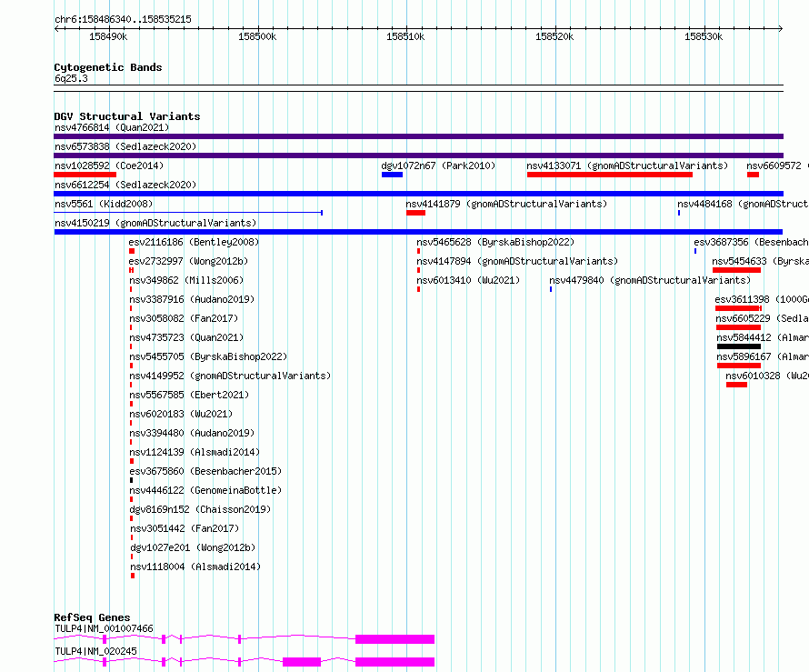The image size is (809, 672).
Task: Select the esv3611398 red variant bar
Action: point(738,308)
